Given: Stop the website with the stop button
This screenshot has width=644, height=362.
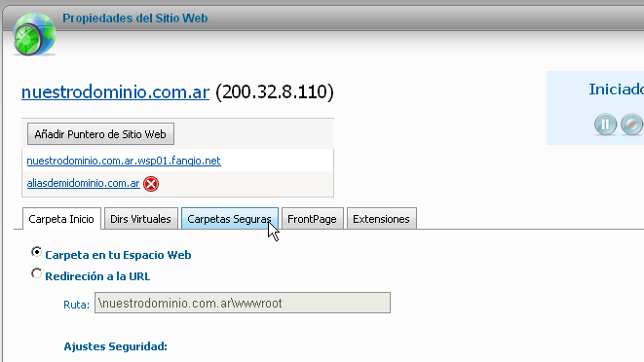Looking at the screenshot, I should pos(631,125).
